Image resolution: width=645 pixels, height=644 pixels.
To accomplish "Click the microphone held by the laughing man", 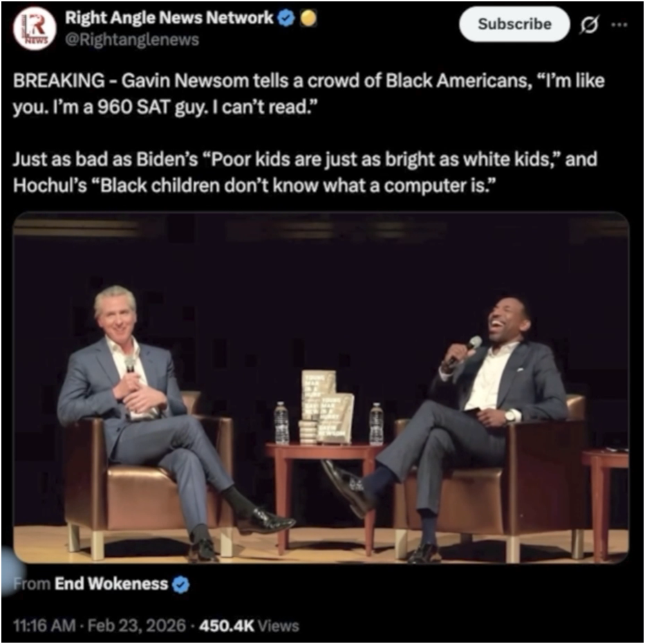I will [465, 351].
